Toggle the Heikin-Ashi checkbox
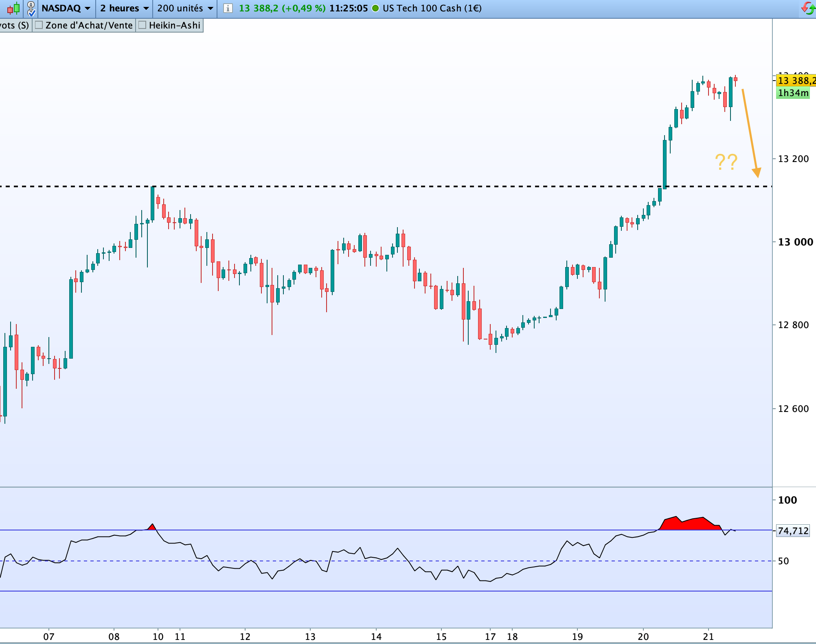This screenshot has height=644, width=816. pos(143,25)
